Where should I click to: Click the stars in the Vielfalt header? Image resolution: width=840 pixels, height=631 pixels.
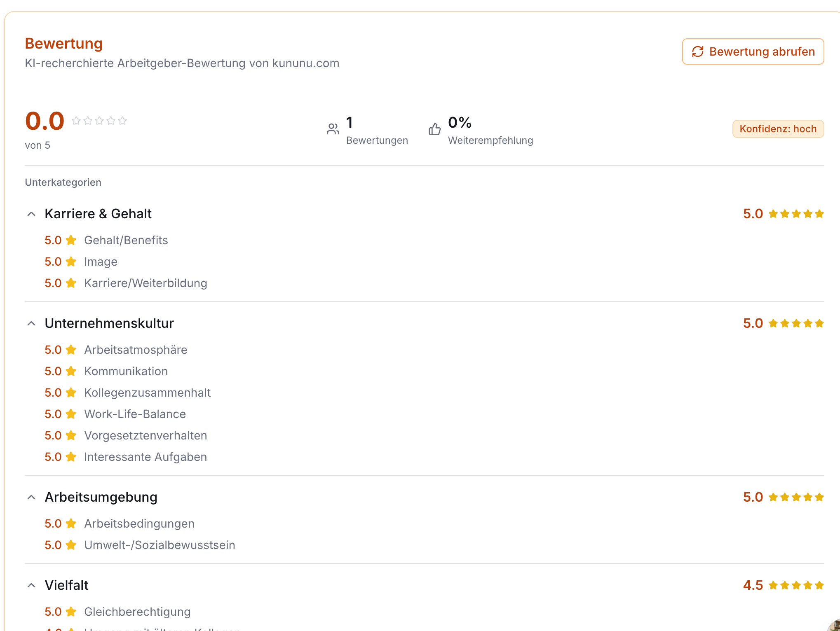(x=796, y=585)
